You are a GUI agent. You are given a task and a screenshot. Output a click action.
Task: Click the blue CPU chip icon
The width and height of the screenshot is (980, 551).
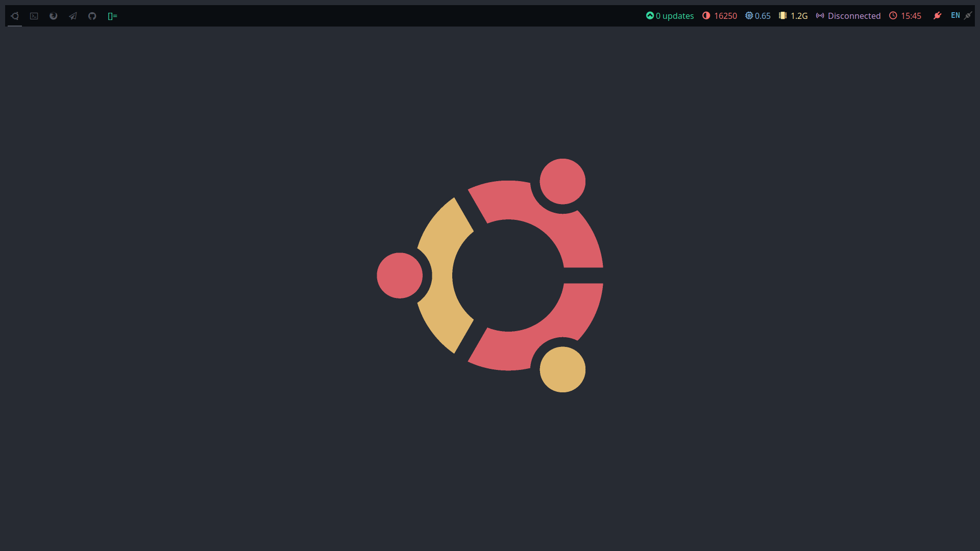pyautogui.click(x=749, y=15)
